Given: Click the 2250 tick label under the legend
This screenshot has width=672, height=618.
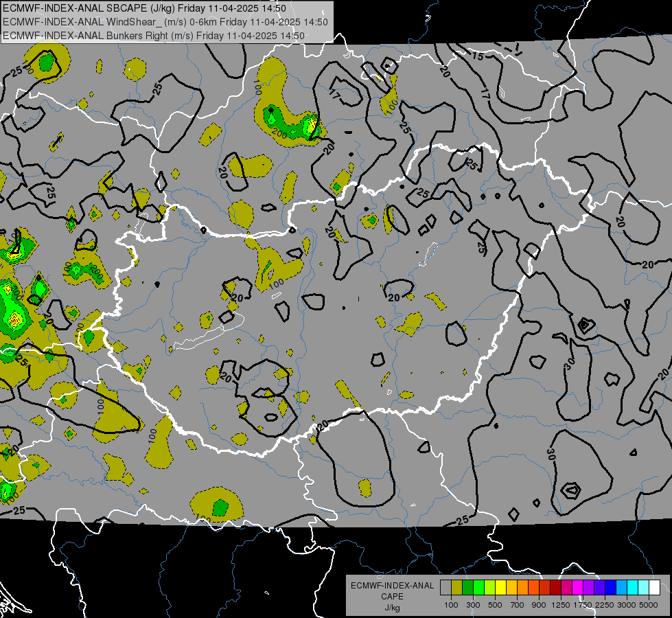Looking at the screenshot, I should click(604, 605).
